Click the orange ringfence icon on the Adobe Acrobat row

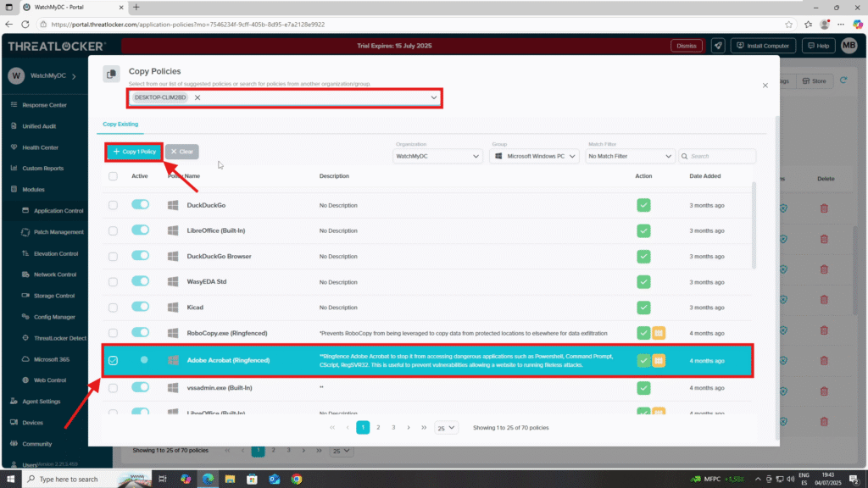[658, 361]
